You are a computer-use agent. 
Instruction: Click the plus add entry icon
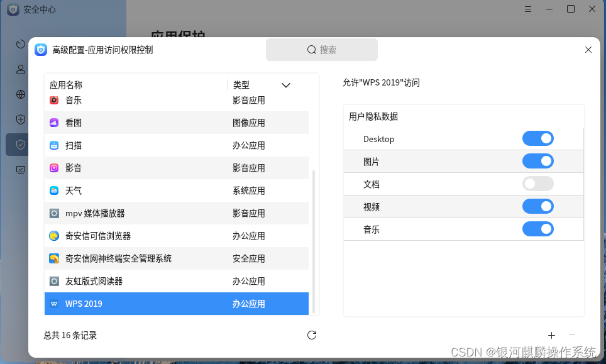(x=551, y=336)
